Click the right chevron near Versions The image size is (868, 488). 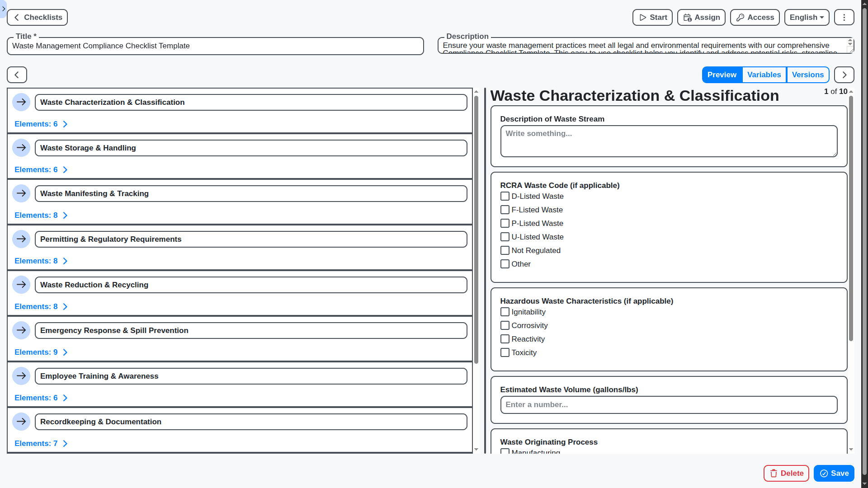tap(844, 75)
